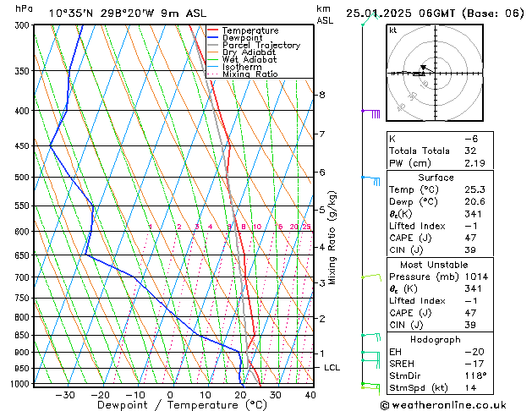Click the K index value -6
Screen dimensions: 532x411
(x=471, y=139)
